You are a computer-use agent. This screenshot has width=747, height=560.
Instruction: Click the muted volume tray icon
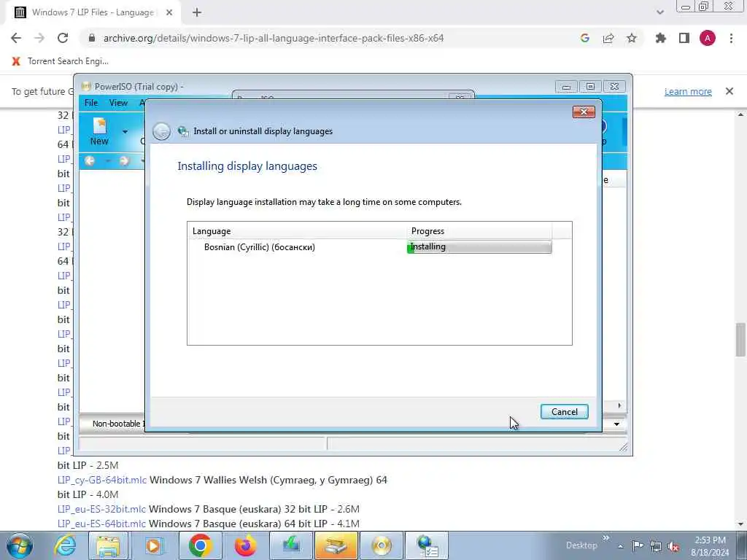click(673, 546)
